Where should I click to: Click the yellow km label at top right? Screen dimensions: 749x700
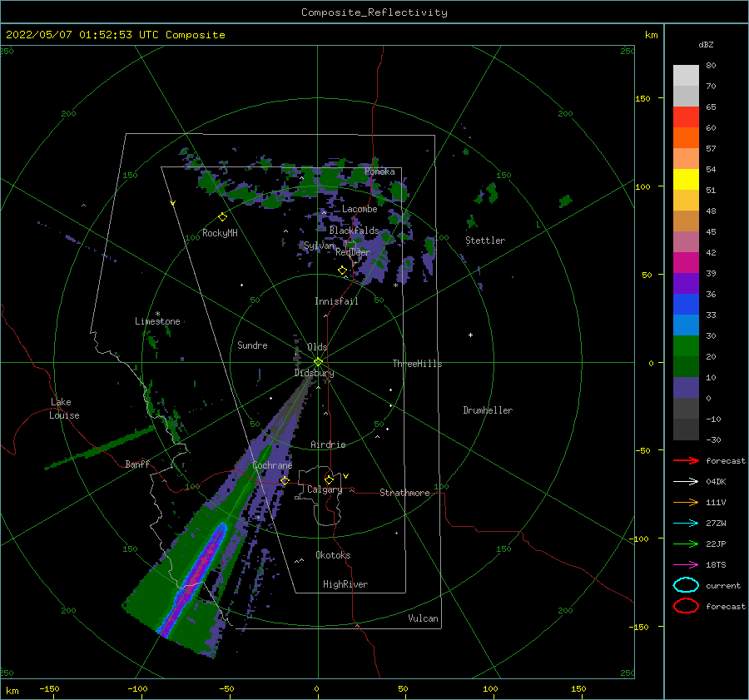tap(651, 35)
